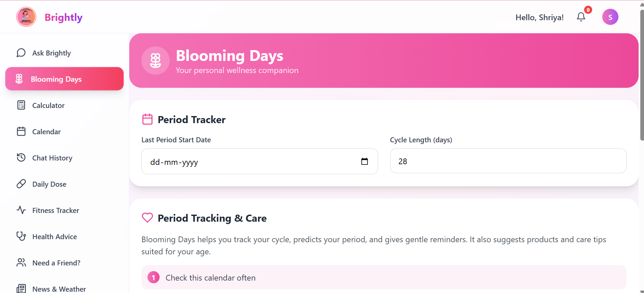Open News & Weather section
This screenshot has width=644, height=293.
click(x=59, y=289)
